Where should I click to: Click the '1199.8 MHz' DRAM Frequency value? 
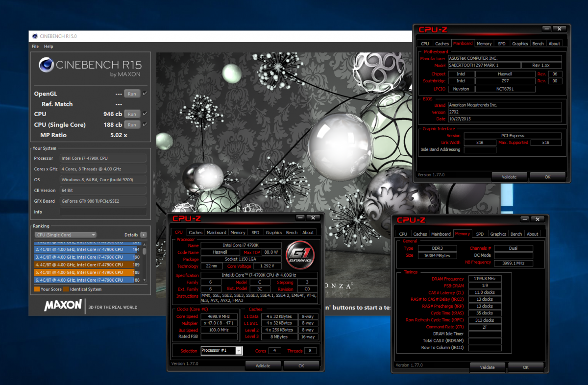coord(485,278)
